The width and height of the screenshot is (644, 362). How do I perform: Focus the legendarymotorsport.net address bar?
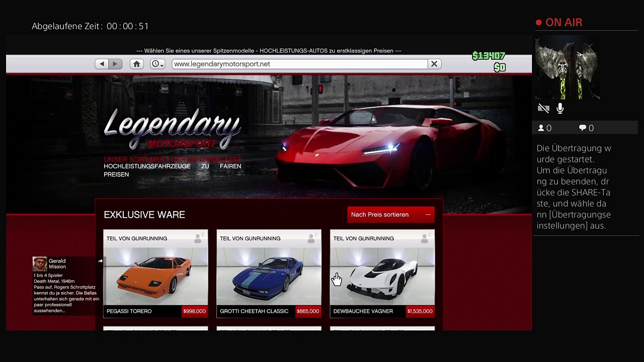tap(299, 64)
